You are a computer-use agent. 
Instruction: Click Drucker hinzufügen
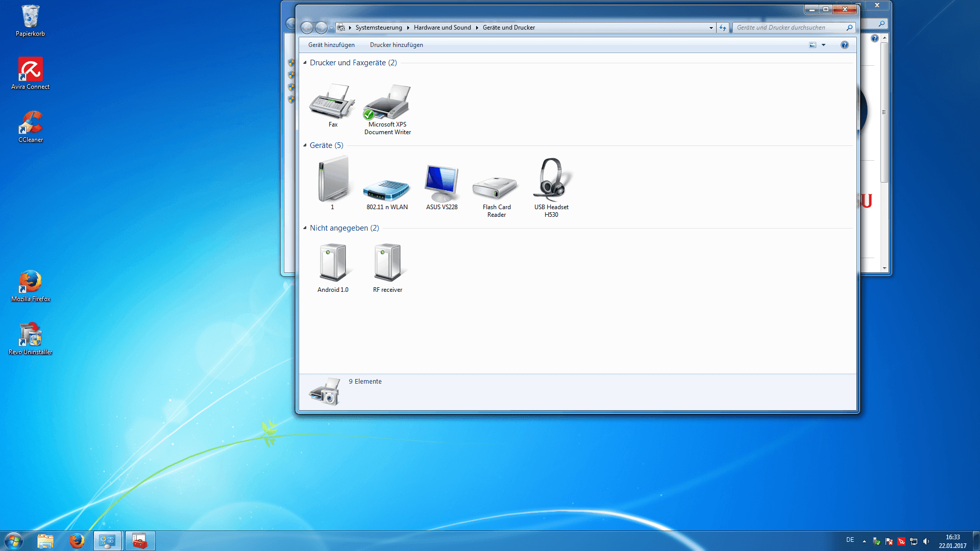tap(397, 45)
